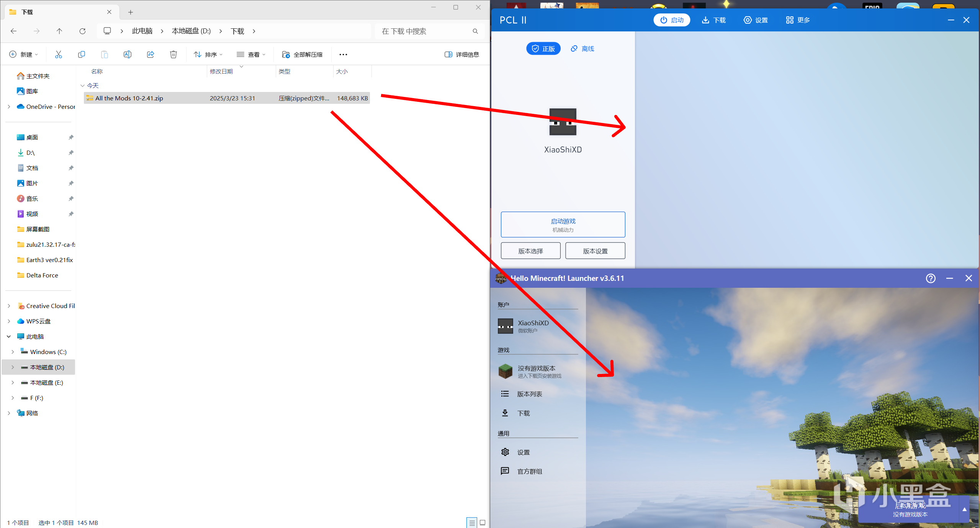Expand Windows (C:) tree node
Image resolution: width=980 pixels, height=528 pixels.
coord(13,352)
